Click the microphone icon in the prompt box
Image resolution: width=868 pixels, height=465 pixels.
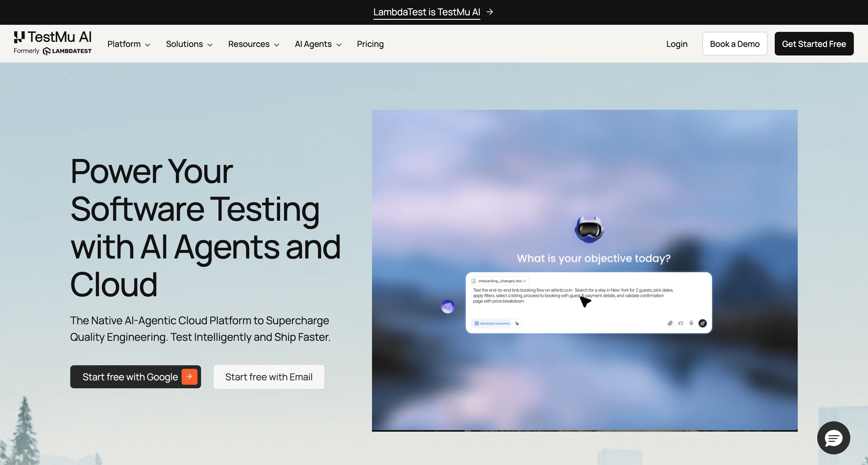(x=691, y=323)
